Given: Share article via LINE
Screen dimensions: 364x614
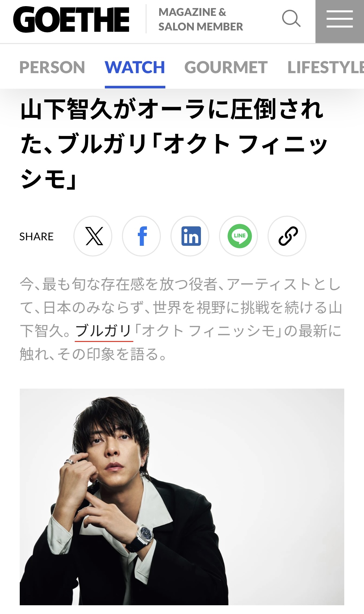Looking at the screenshot, I should (x=239, y=236).
